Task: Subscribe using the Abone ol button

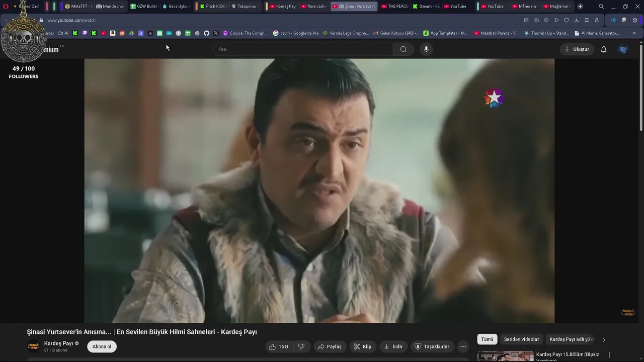Action: click(102, 346)
